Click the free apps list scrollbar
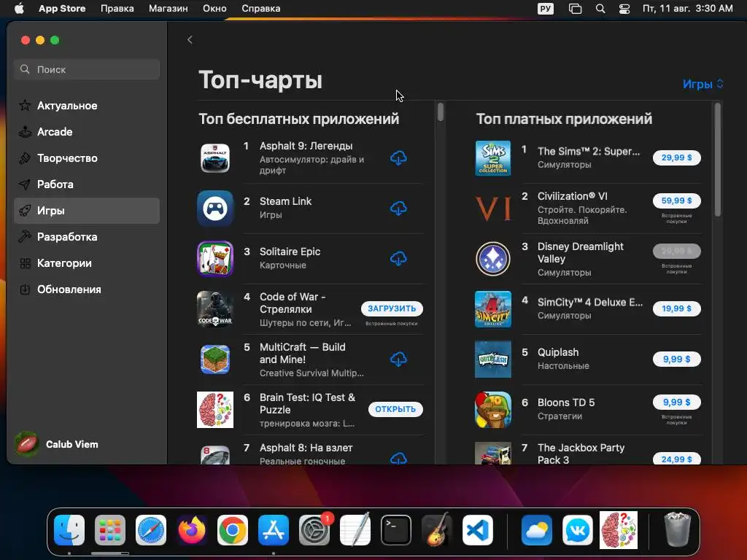747x560 pixels. [x=441, y=112]
